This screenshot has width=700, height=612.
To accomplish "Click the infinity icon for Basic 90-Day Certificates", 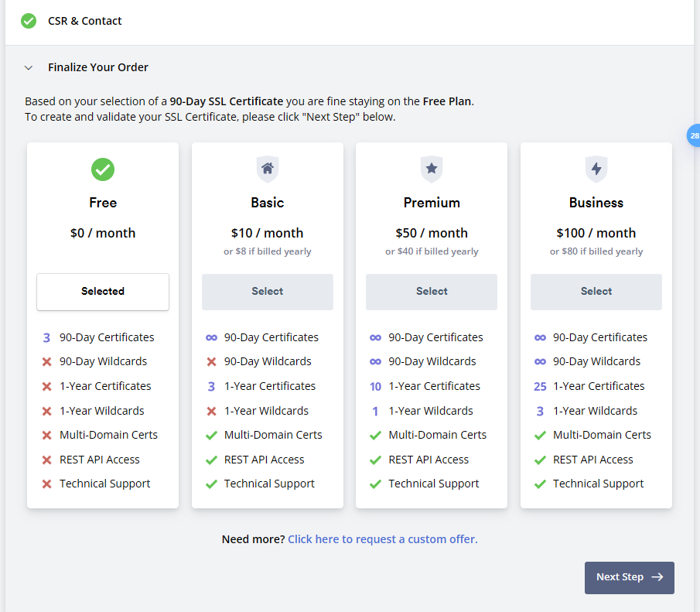I will tap(212, 337).
